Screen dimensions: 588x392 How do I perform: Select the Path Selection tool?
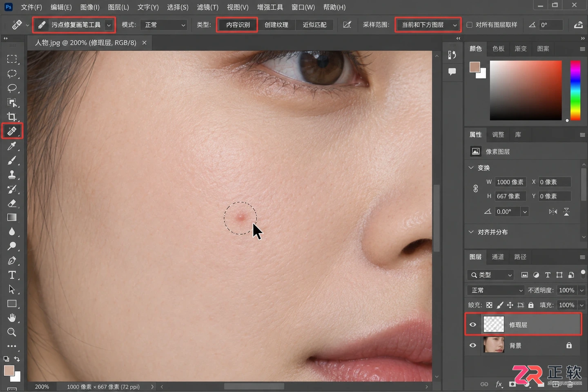tap(12, 289)
